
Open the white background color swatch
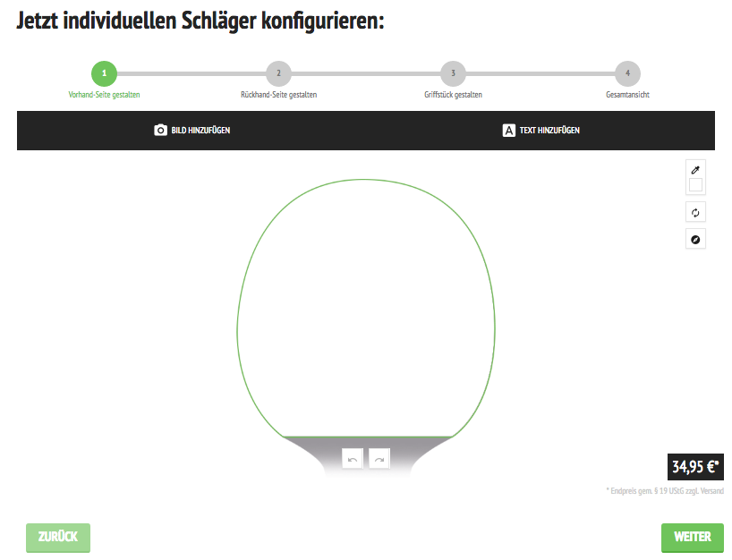tap(695, 185)
